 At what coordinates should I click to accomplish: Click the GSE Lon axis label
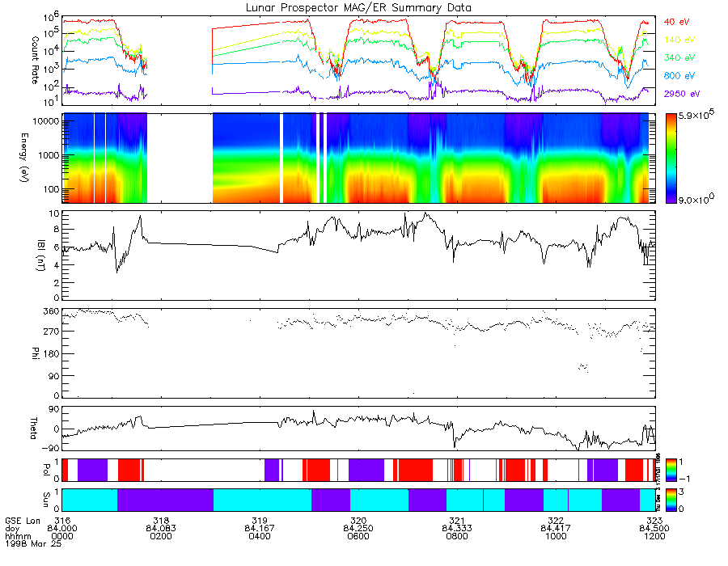point(23,521)
